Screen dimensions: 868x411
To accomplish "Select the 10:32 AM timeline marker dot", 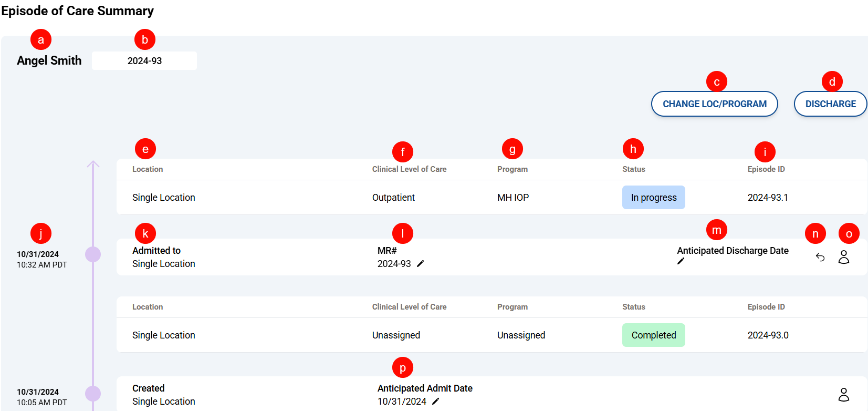I will 93,254.
